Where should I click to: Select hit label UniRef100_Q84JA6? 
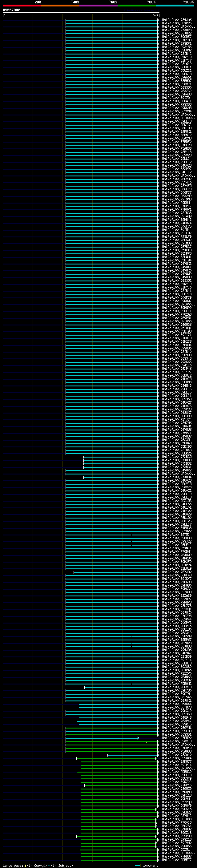(x=177, y=20)
